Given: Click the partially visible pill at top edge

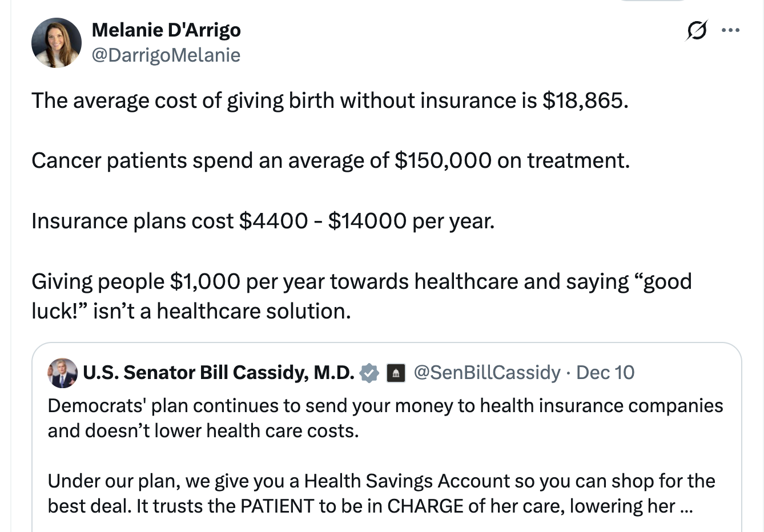Looking at the screenshot, I should [653, 1].
